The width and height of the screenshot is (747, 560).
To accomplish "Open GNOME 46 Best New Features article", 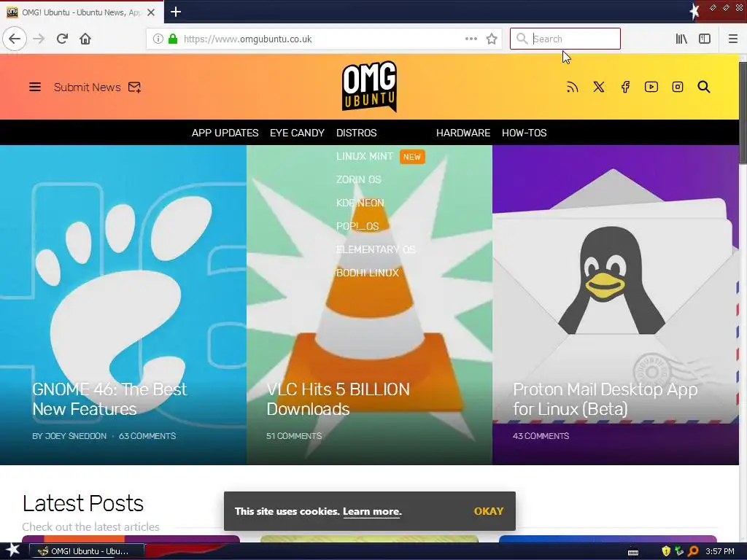I will point(109,399).
